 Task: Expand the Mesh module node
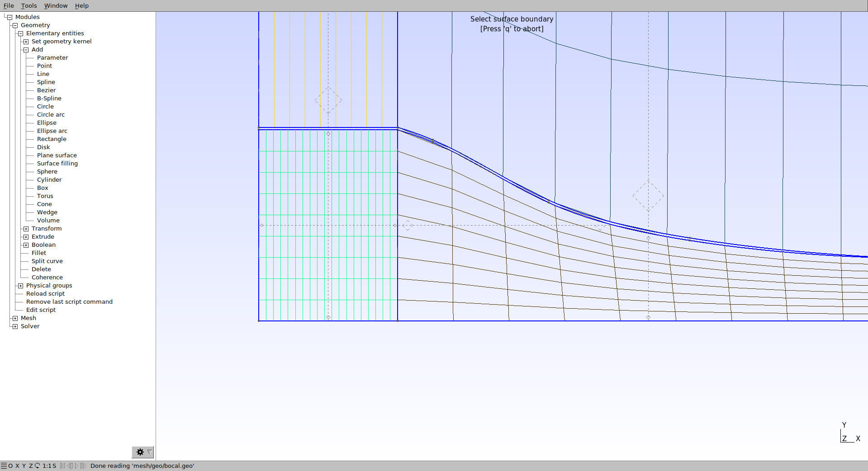(15, 318)
